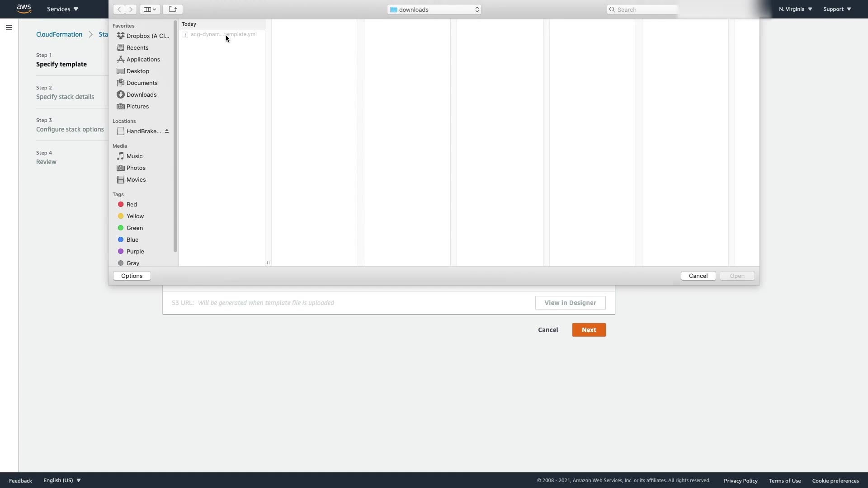Choose the Blue tag in sidebar
Screen dimensions: 868x488
132,240
